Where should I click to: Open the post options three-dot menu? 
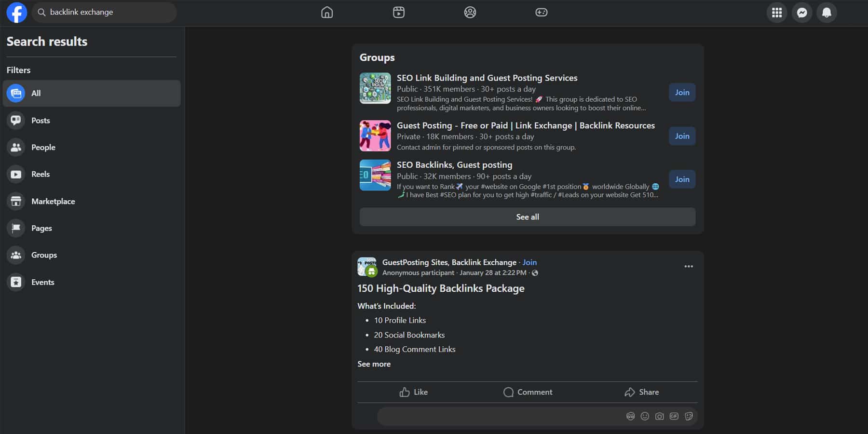[x=689, y=266]
